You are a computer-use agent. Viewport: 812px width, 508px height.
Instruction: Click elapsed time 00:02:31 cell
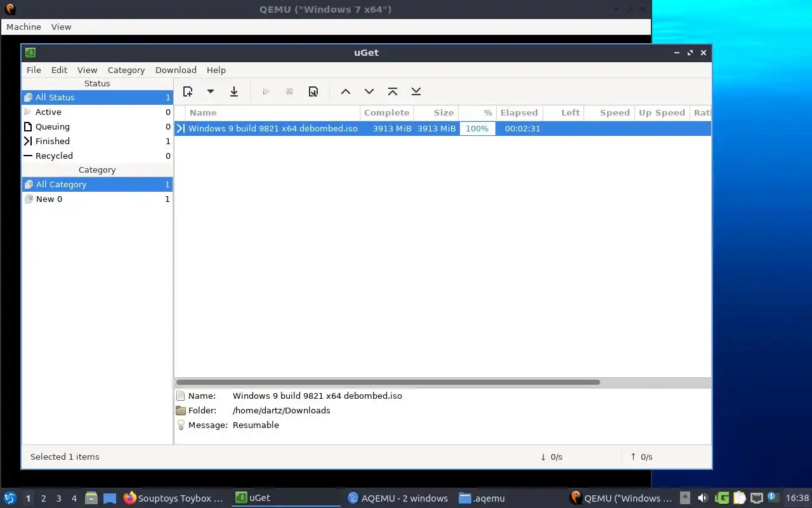(522, 128)
